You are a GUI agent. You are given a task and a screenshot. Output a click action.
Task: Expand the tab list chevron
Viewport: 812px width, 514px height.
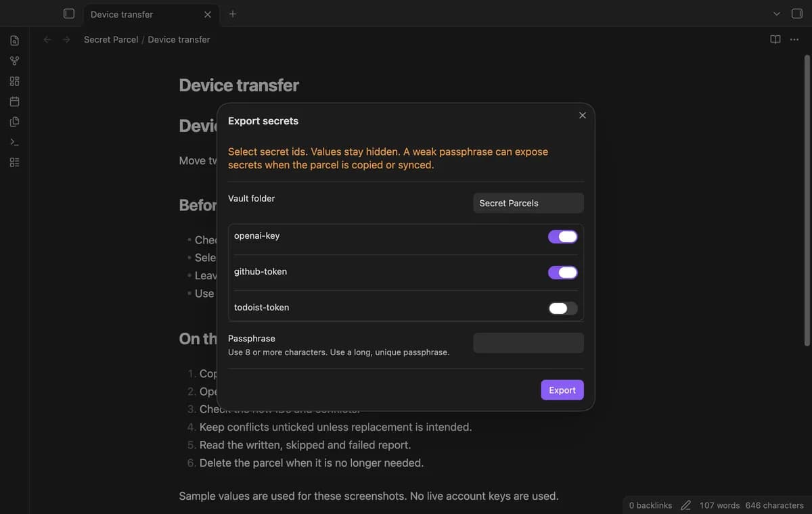click(x=776, y=14)
